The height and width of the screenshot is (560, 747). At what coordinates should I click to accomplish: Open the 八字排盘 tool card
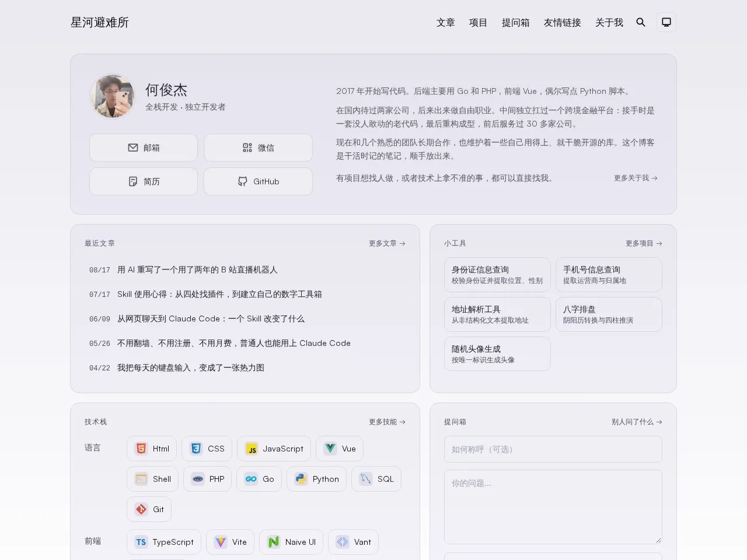tap(609, 314)
